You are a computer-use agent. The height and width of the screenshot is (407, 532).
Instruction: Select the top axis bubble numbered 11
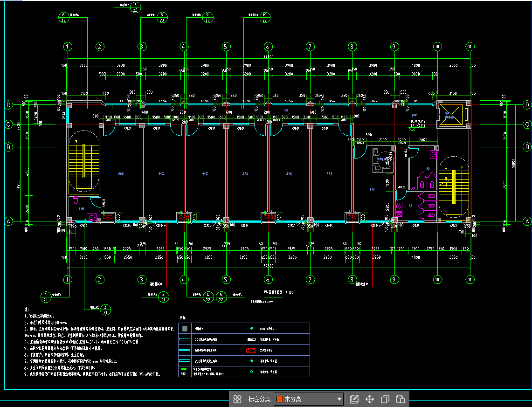point(470,47)
